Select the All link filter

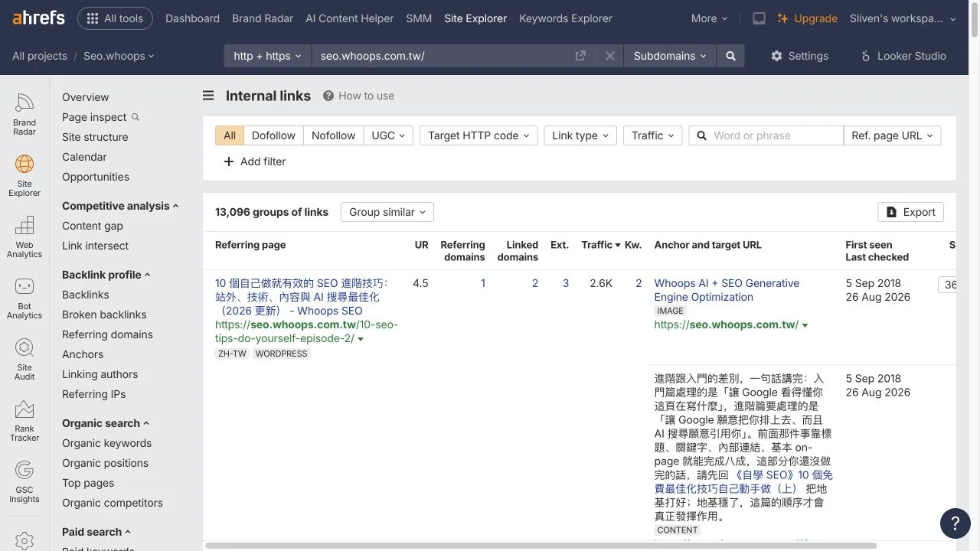(230, 135)
